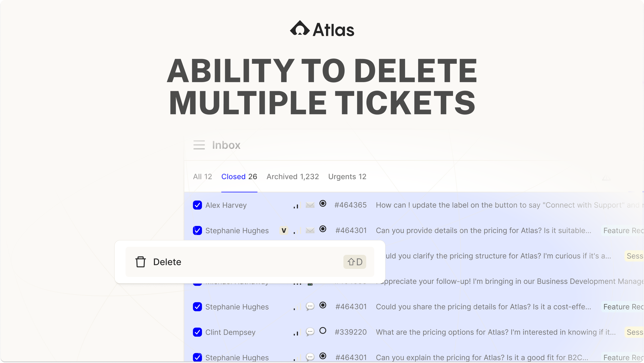Click priority bars icon in Alex Harvey row
This screenshot has width=644, height=363.
pyautogui.click(x=297, y=206)
